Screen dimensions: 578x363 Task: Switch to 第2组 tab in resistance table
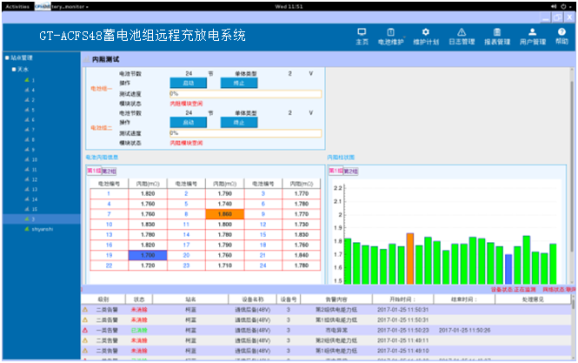(x=109, y=171)
